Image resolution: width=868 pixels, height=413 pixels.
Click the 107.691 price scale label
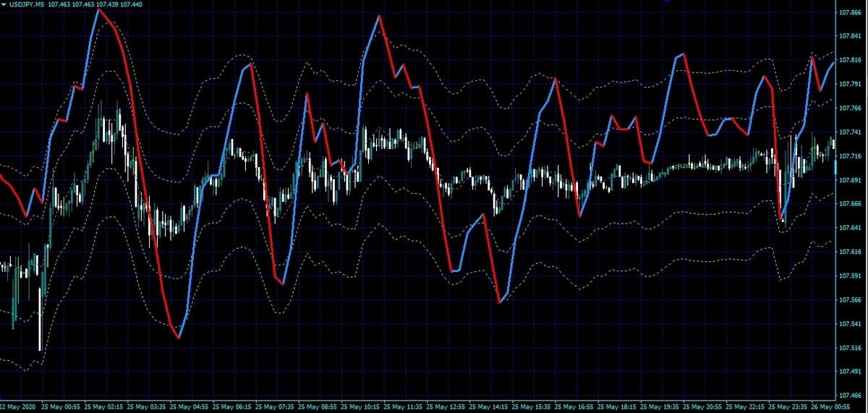click(849, 180)
